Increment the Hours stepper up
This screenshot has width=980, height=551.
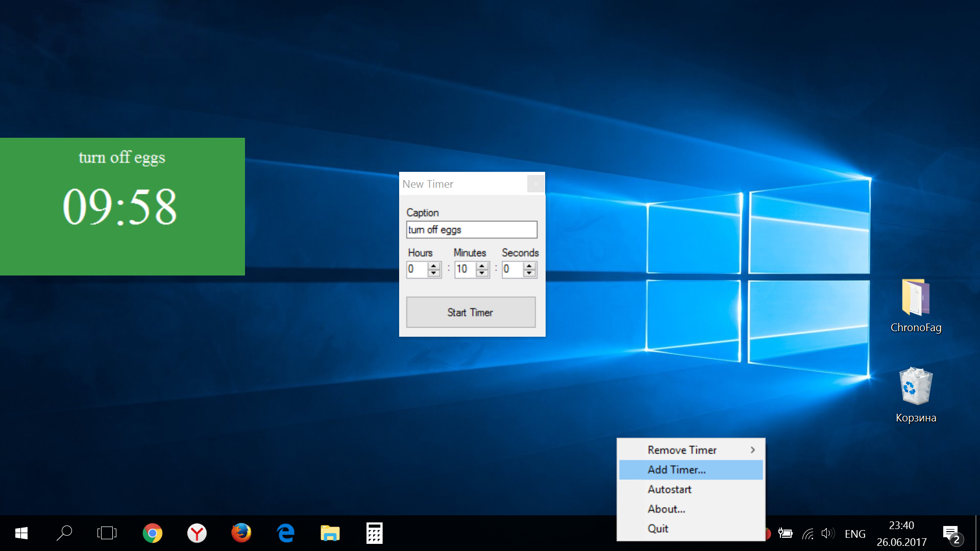click(433, 265)
